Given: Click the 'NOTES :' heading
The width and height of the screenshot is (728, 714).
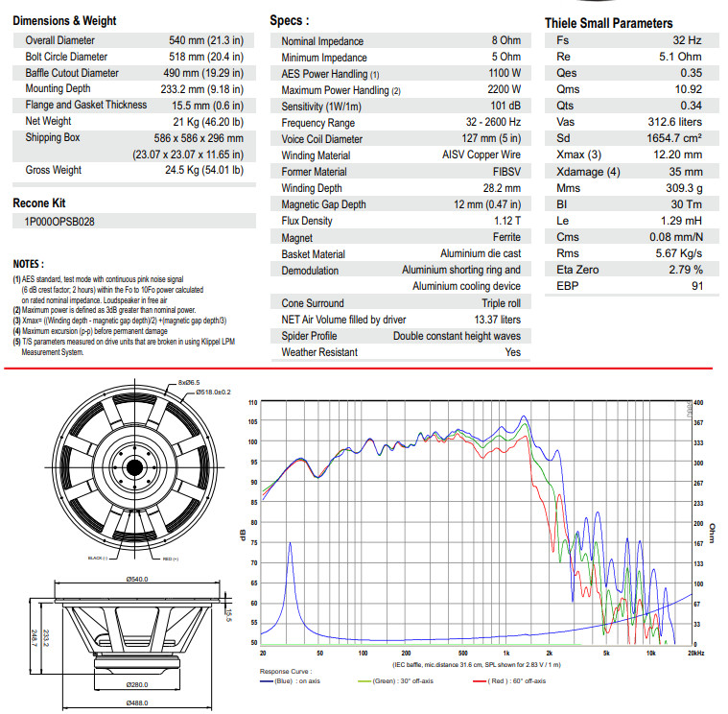Looking at the screenshot, I should coord(29,264).
